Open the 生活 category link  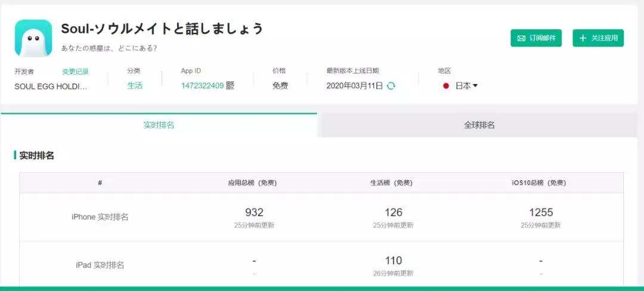point(135,86)
